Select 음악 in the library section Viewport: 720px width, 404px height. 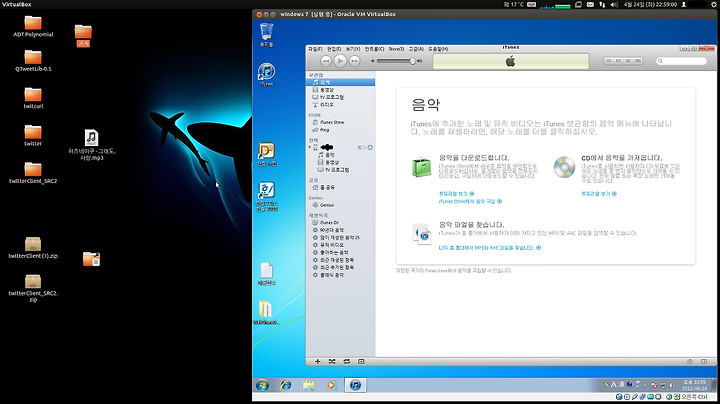pos(340,82)
